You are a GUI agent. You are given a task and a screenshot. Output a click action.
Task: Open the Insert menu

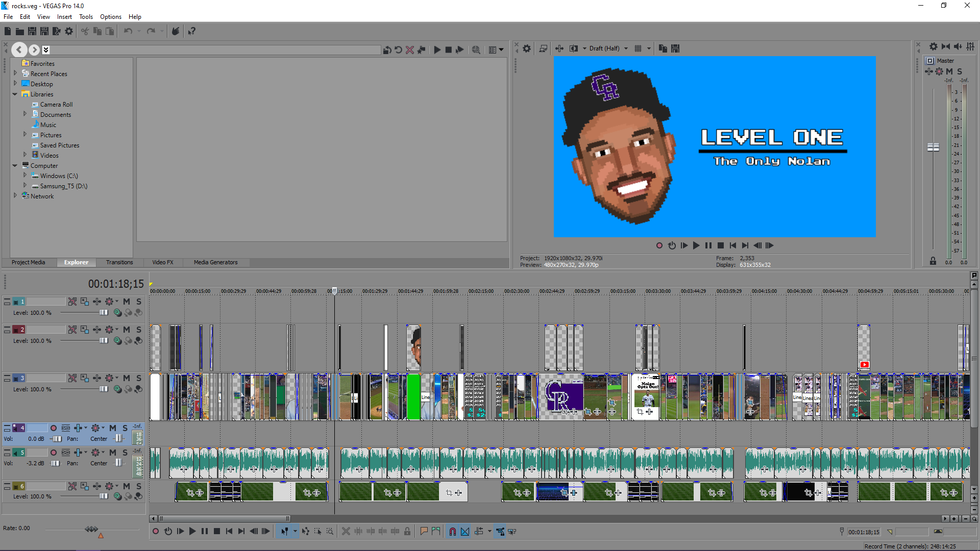point(64,17)
